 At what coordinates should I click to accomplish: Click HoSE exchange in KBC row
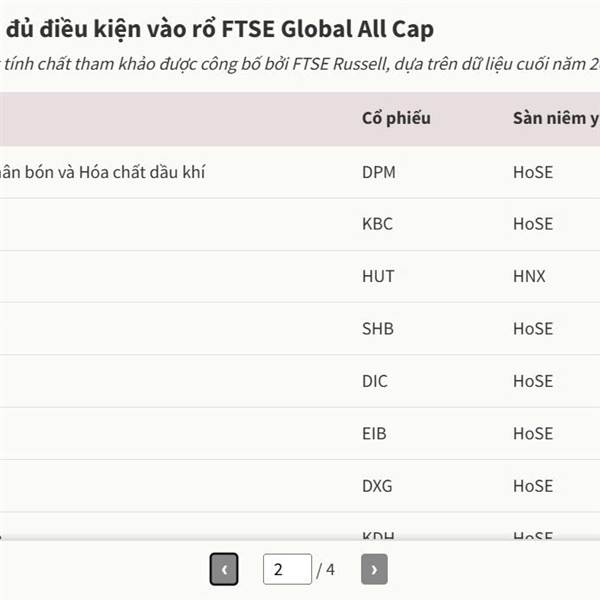pos(533,224)
